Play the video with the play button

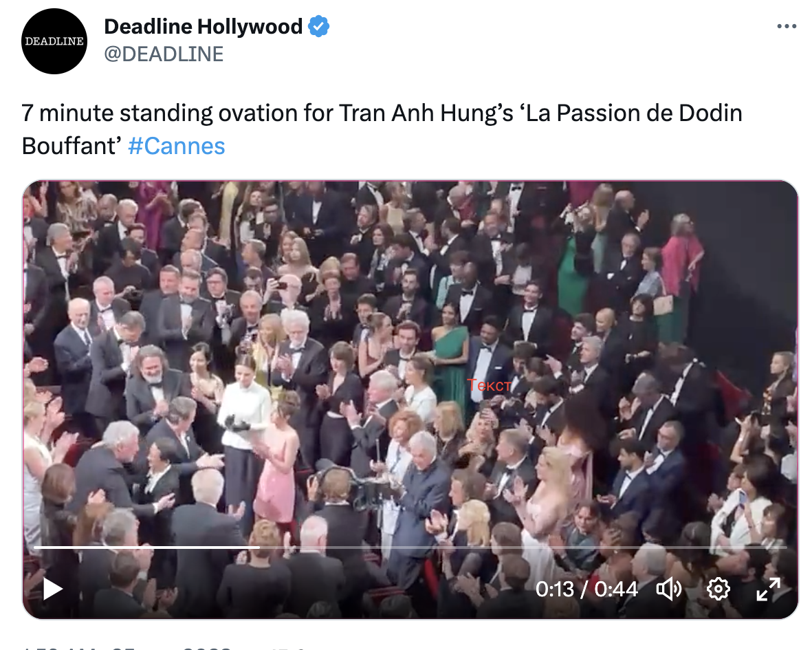[x=52, y=589]
